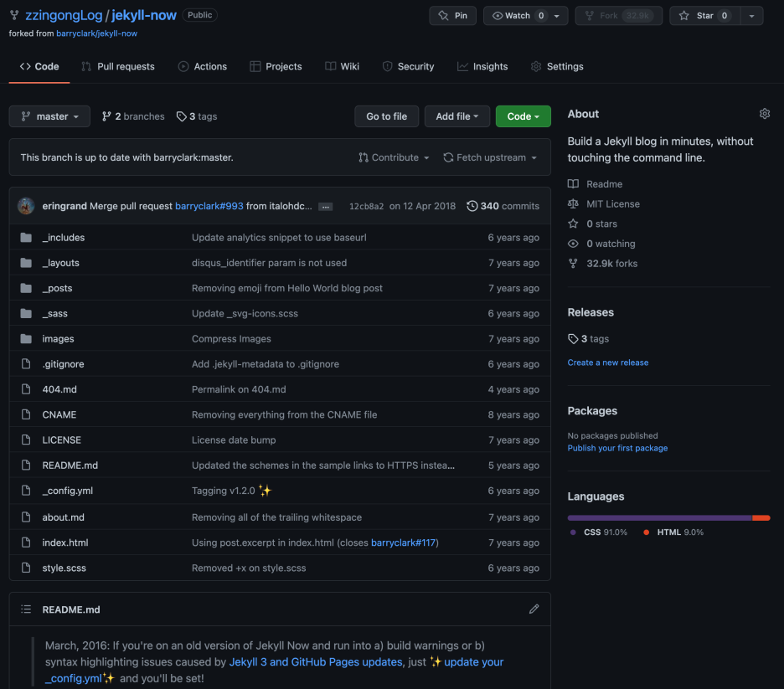Screen dimensions: 784x689
Task: Switch to the Projects tab
Action: point(276,66)
